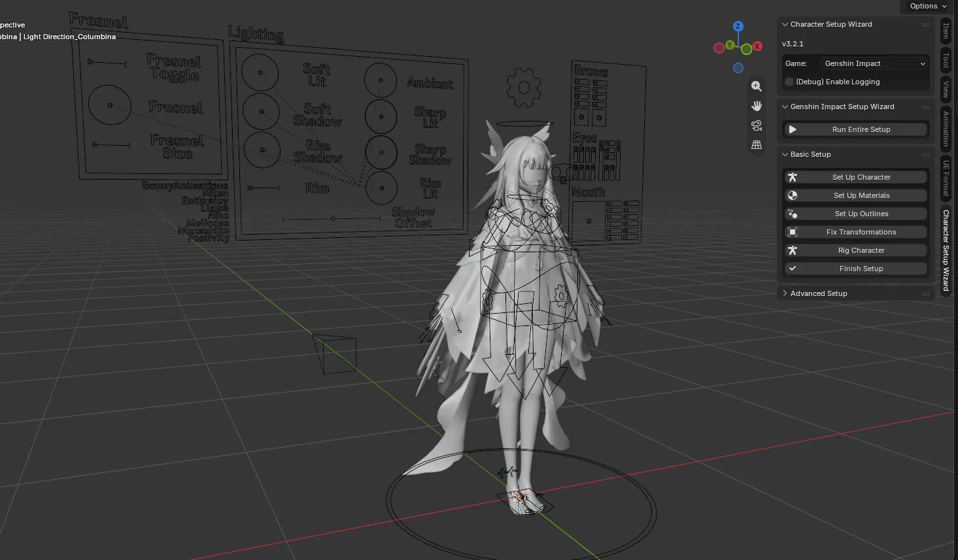Click the green Y axis gizmo handle

730,45
